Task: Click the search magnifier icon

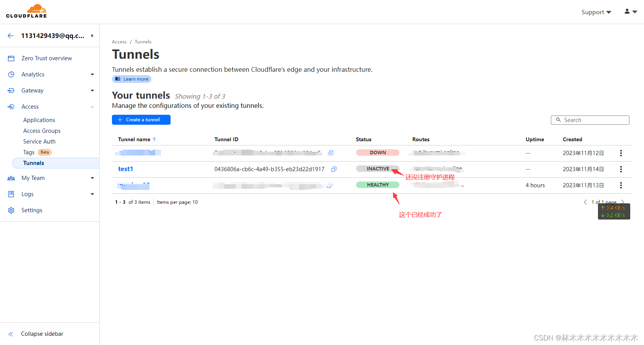Action: click(559, 120)
